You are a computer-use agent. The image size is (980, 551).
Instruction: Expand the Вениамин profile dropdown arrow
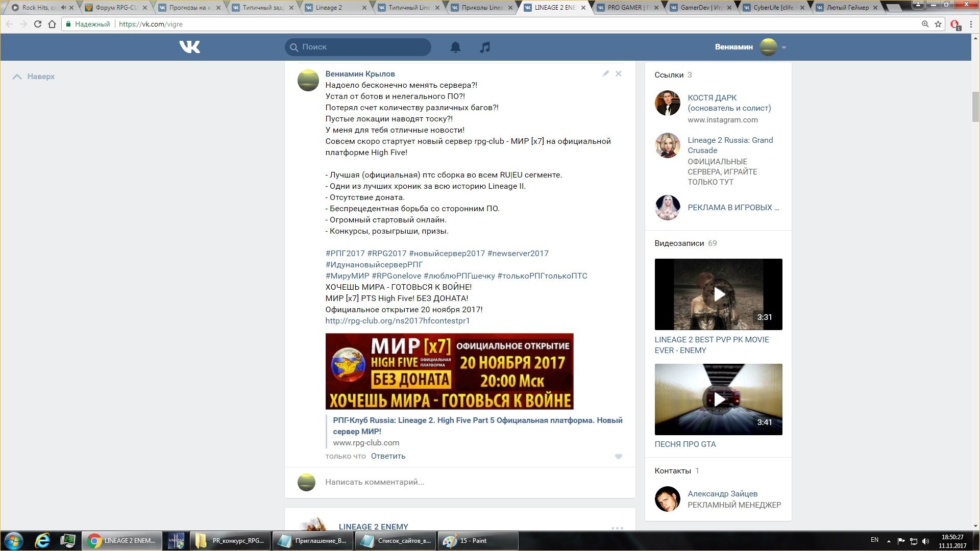tap(784, 47)
